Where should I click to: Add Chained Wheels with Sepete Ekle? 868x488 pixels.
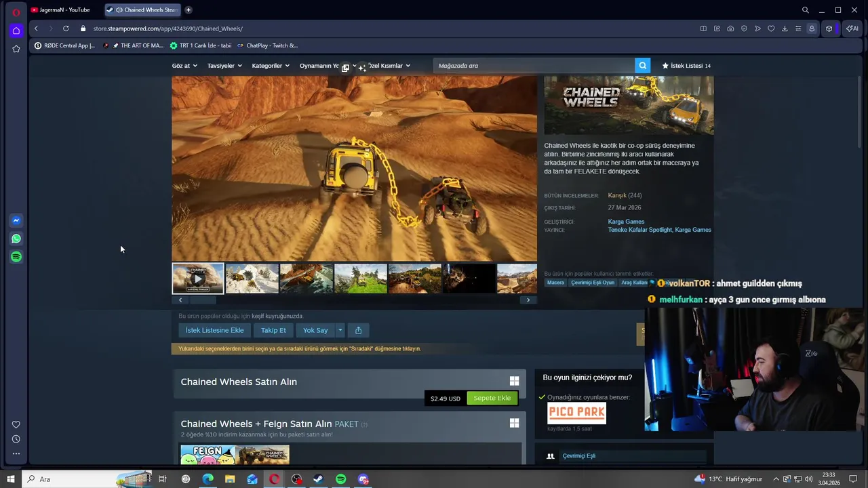click(492, 398)
